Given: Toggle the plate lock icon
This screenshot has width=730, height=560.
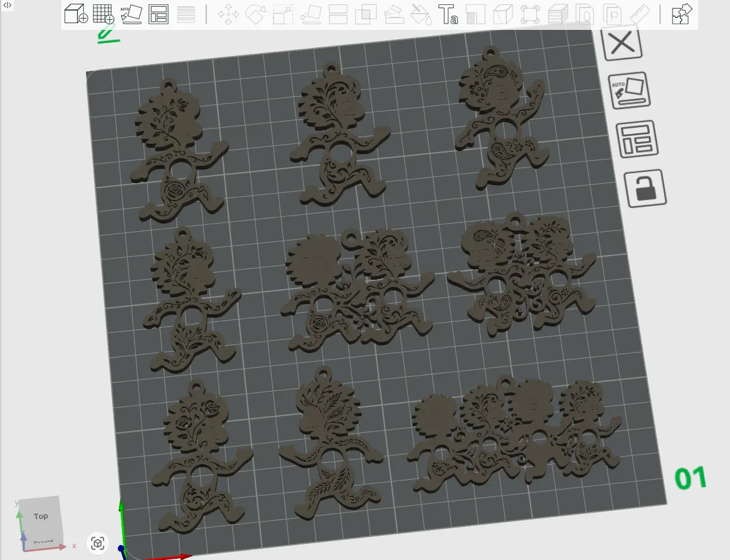Looking at the screenshot, I should [645, 188].
